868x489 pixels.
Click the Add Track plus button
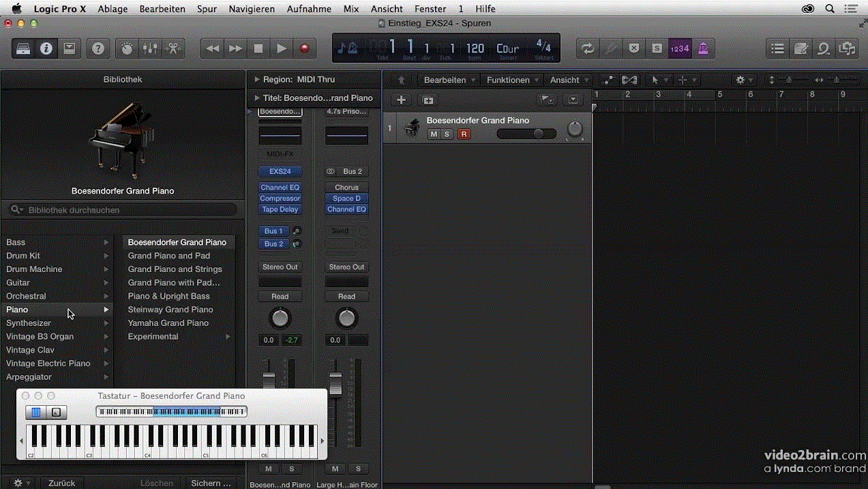click(x=402, y=100)
